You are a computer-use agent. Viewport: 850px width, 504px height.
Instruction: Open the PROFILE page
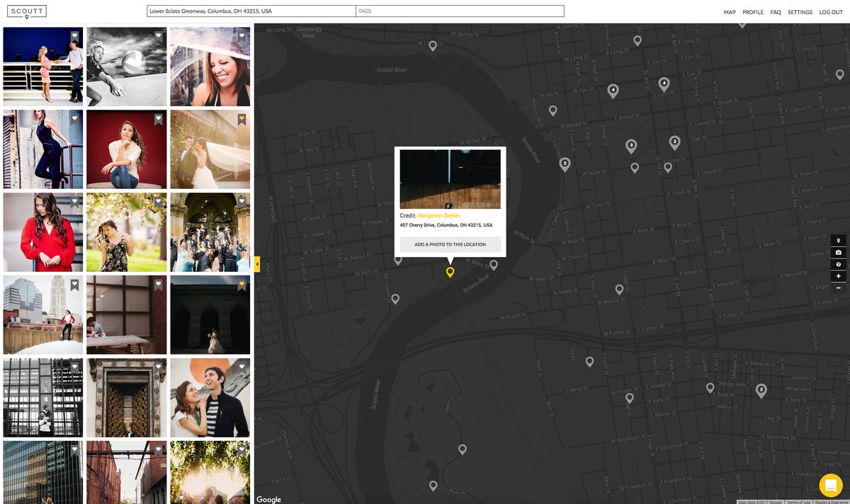(x=753, y=12)
